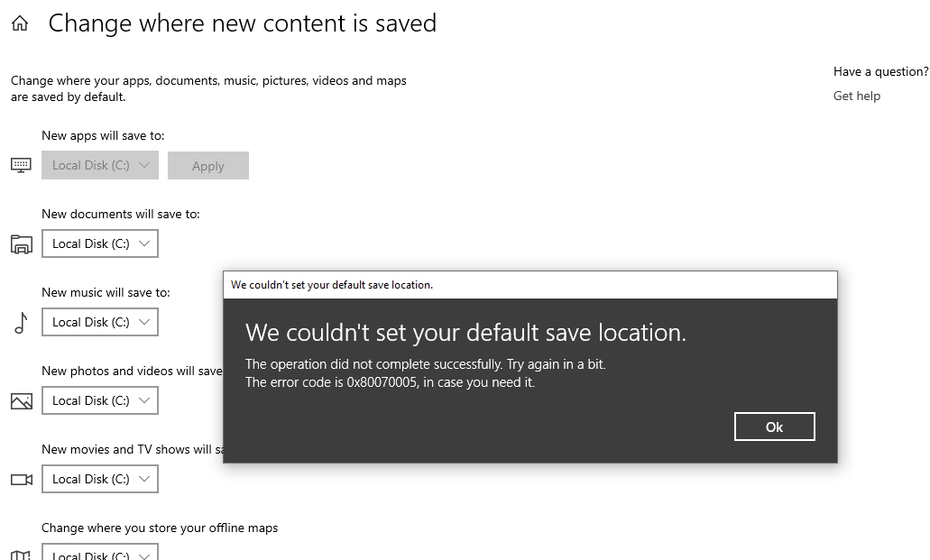Click the Have a question heading
This screenshot has width=930, height=560.
(x=880, y=71)
